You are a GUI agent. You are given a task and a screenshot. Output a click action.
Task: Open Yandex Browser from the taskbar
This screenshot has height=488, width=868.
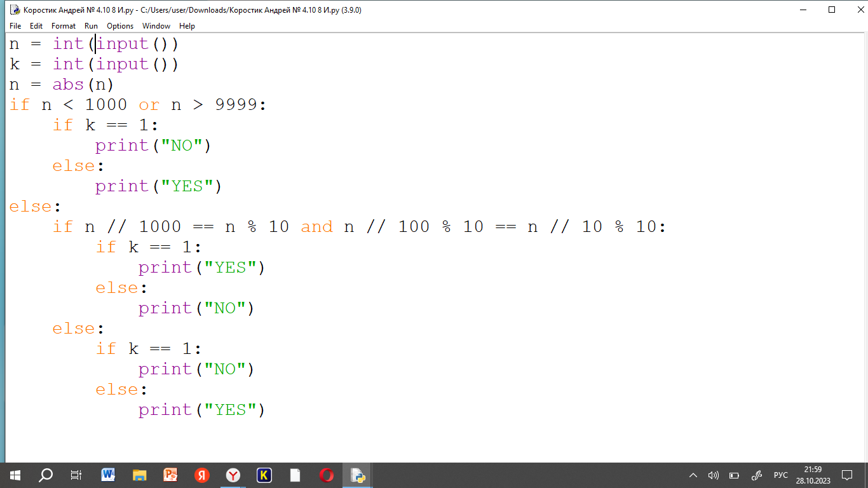pyautogui.click(x=233, y=475)
